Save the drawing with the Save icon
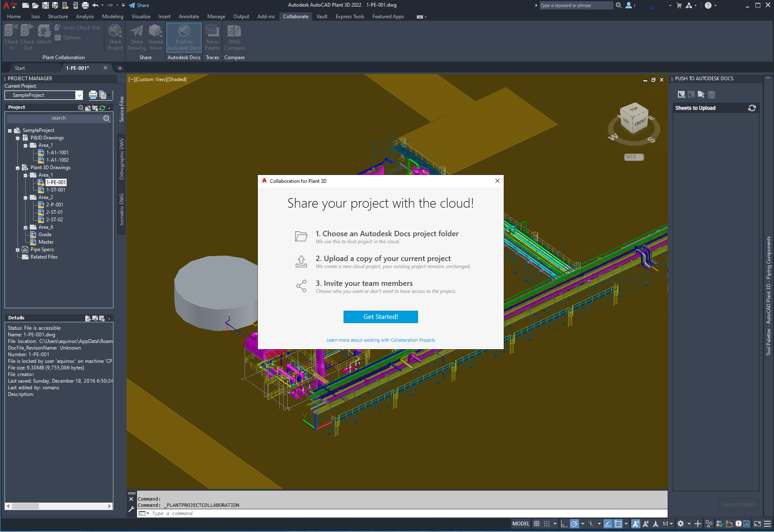Viewport: 774px width, 532px height. click(45, 5)
